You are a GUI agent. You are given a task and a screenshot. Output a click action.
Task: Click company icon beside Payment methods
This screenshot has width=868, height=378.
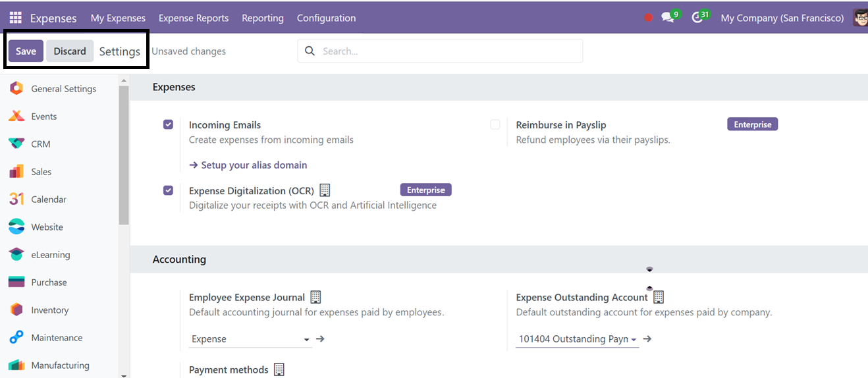279,369
